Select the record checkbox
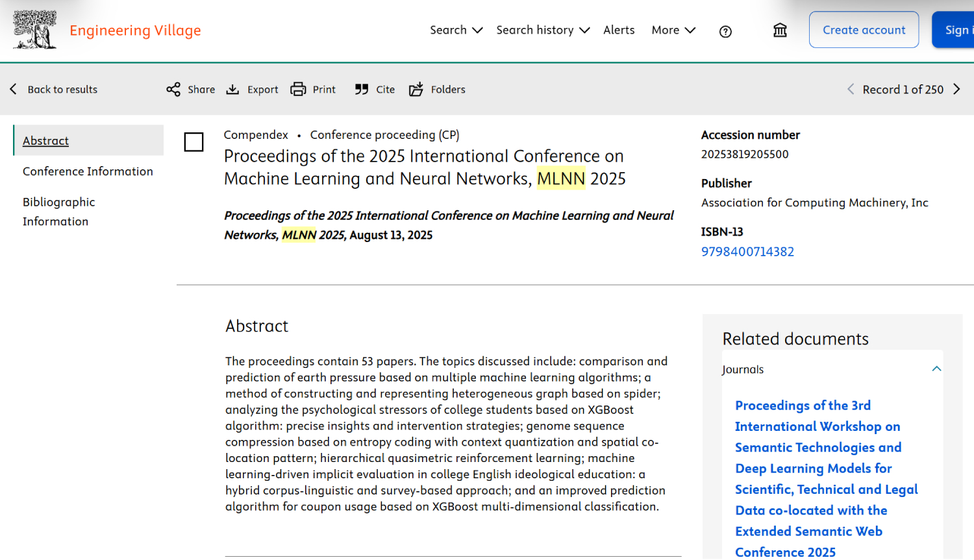The width and height of the screenshot is (974, 560). tap(194, 141)
